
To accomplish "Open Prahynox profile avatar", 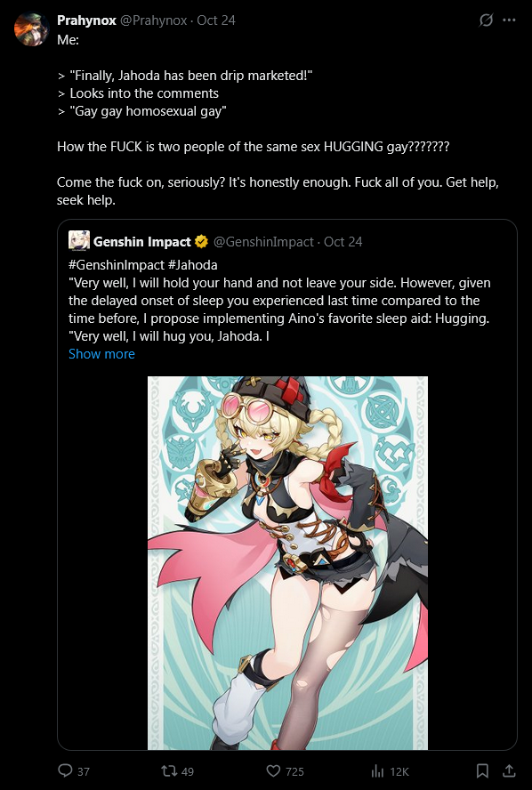I will (31, 29).
